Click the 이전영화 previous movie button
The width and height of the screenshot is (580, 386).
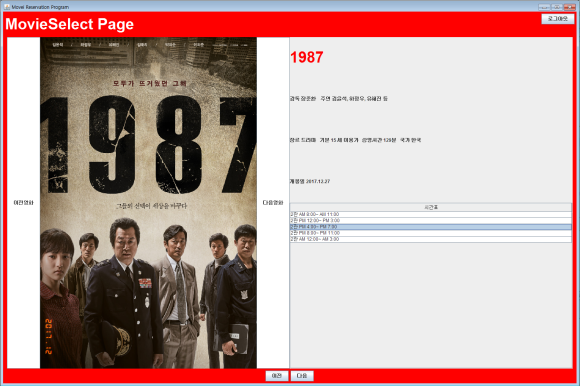(23, 203)
